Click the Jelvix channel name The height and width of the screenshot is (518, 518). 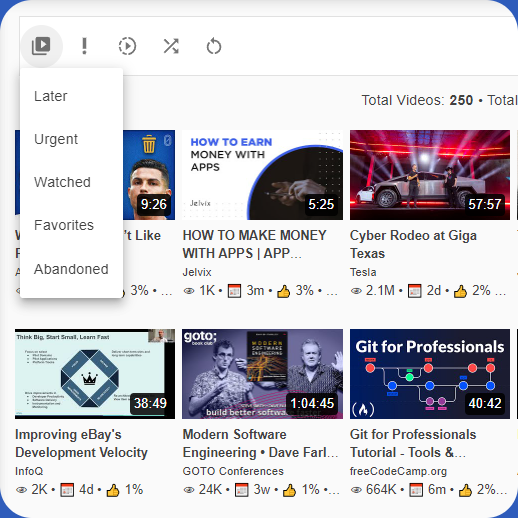coord(197,272)
